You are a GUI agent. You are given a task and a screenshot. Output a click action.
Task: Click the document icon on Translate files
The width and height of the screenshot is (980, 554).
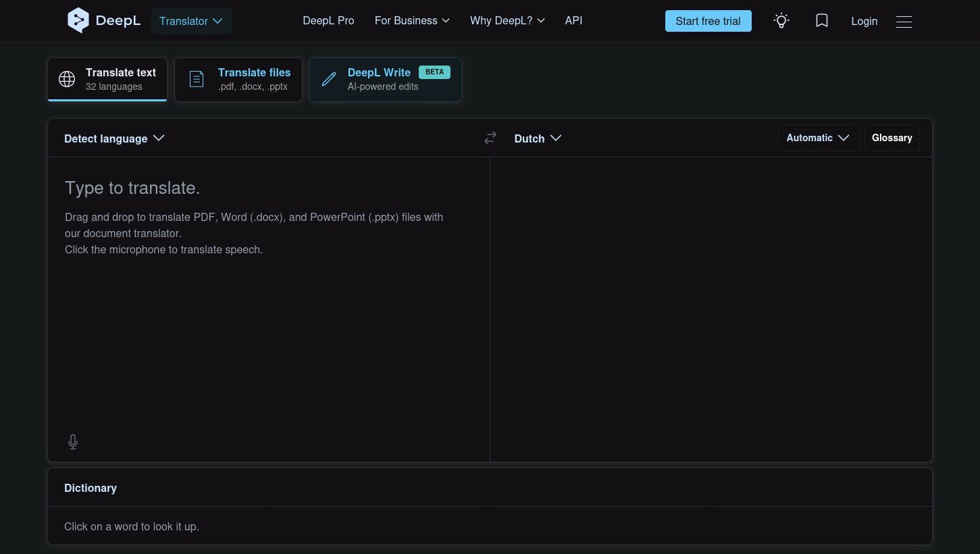pos(196,79)
